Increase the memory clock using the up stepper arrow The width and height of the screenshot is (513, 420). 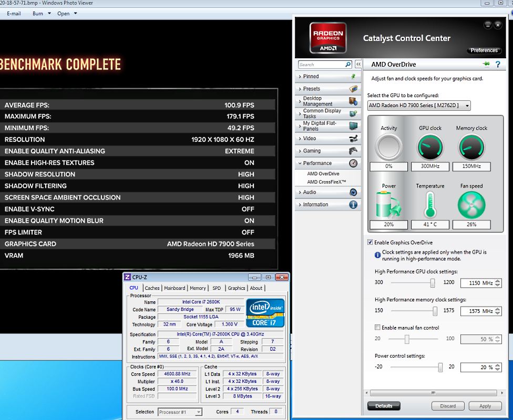tap(498, 309)
